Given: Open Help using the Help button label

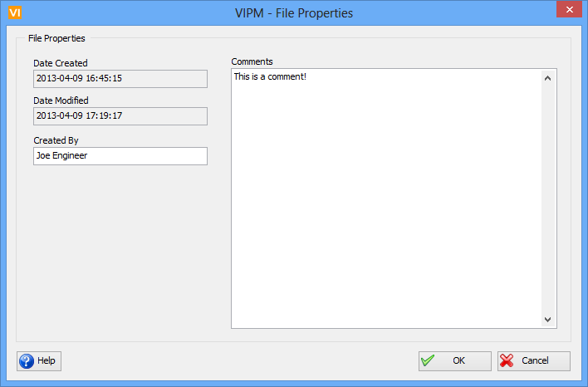Looking at the screenshot, I should pos(47,361).
